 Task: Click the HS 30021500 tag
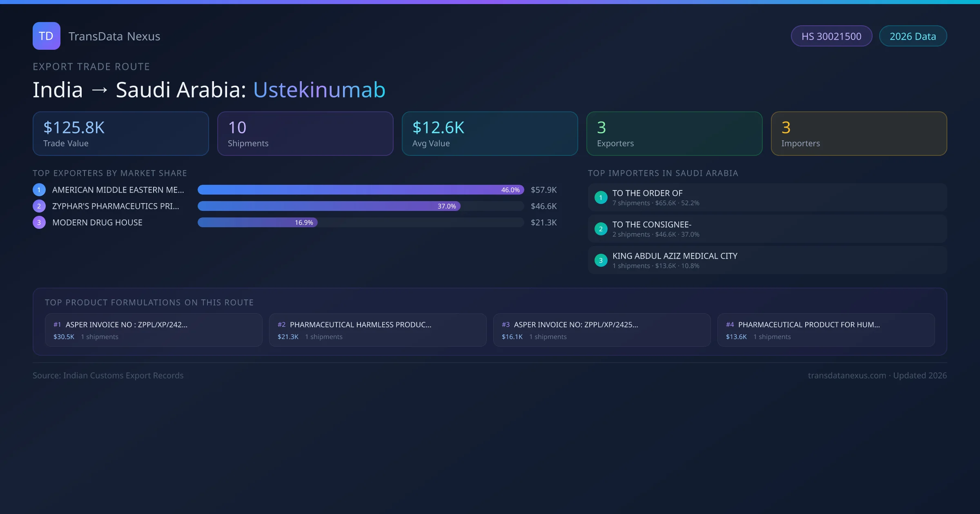click(831, 36)
